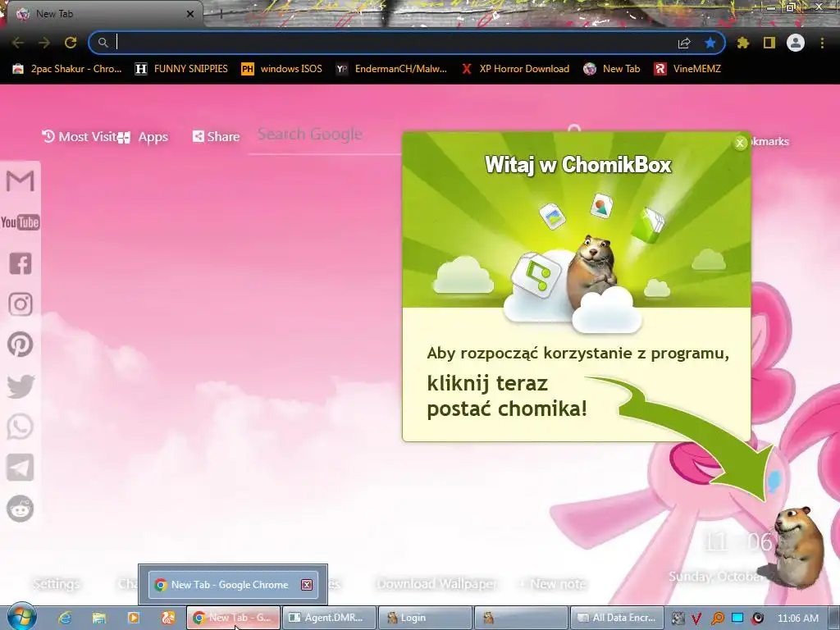Reload the current page

(x=71, y=43)
